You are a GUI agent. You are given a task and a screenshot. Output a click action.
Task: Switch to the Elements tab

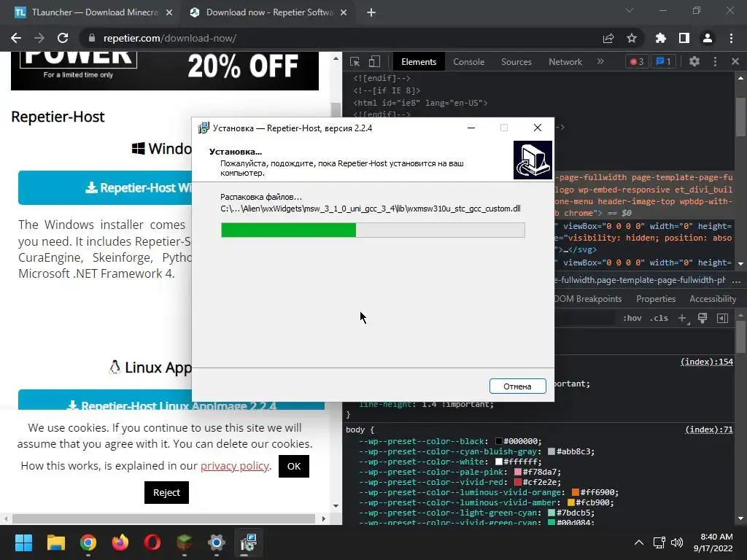419,62
